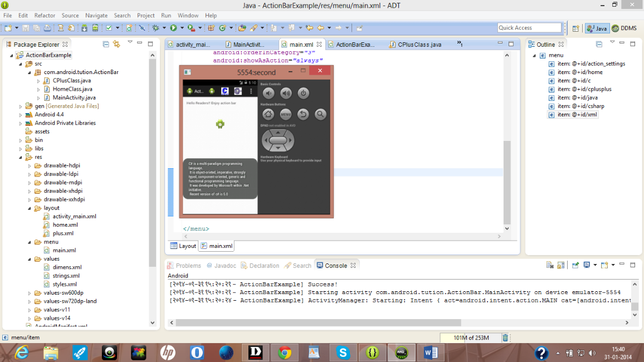Image resolution: width=644 pixels, height=362 pixels.
Task: Show hidden editor tabs list
Action: [x=460, y=43]
